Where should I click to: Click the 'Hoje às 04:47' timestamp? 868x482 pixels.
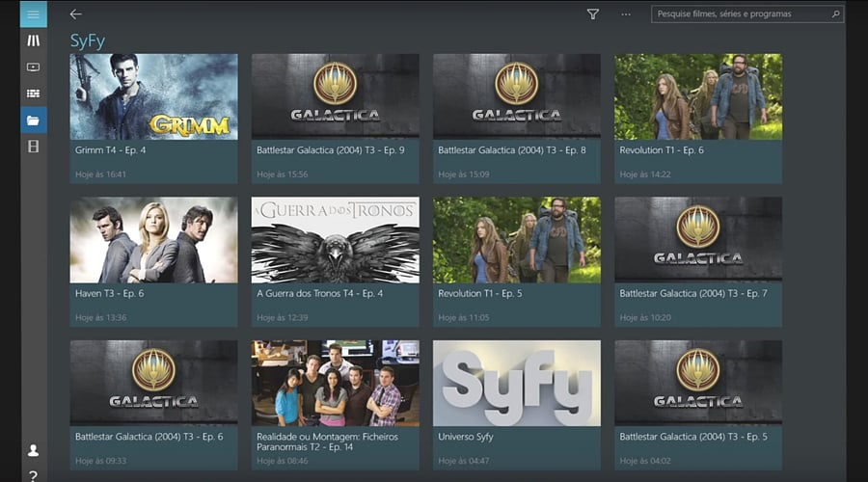pyautogui.click(x=464, y=461)
